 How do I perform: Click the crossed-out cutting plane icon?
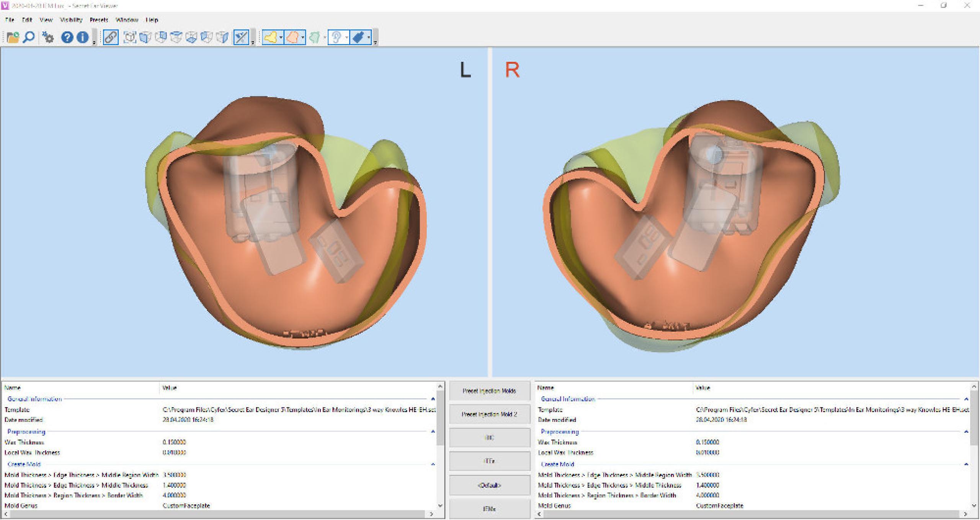coord(241,37)
